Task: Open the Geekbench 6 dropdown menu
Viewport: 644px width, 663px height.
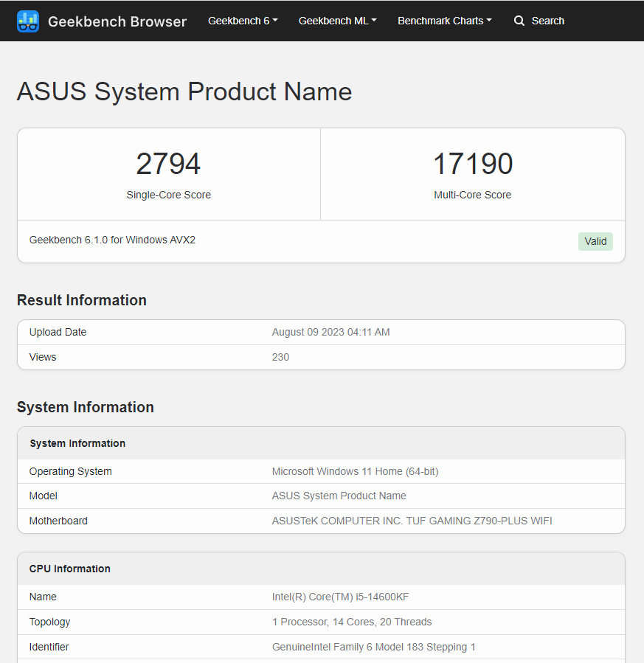Action: pos(243,21)
